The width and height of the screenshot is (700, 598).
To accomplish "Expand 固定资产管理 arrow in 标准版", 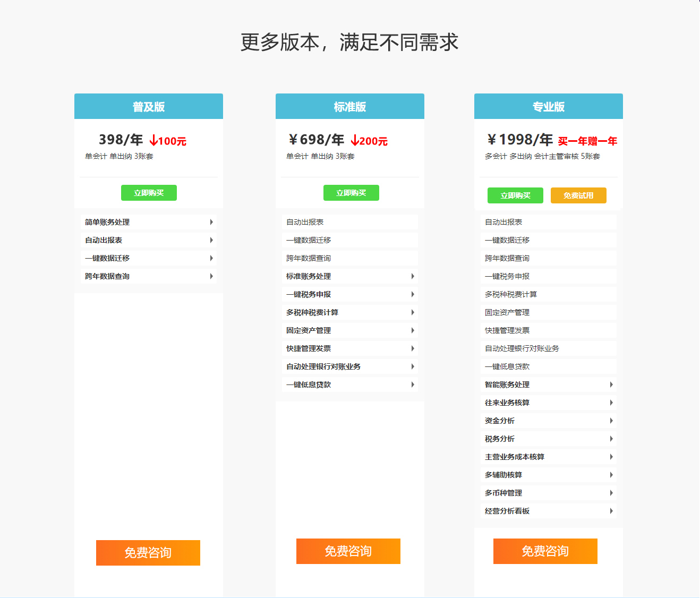I will 413,330.
